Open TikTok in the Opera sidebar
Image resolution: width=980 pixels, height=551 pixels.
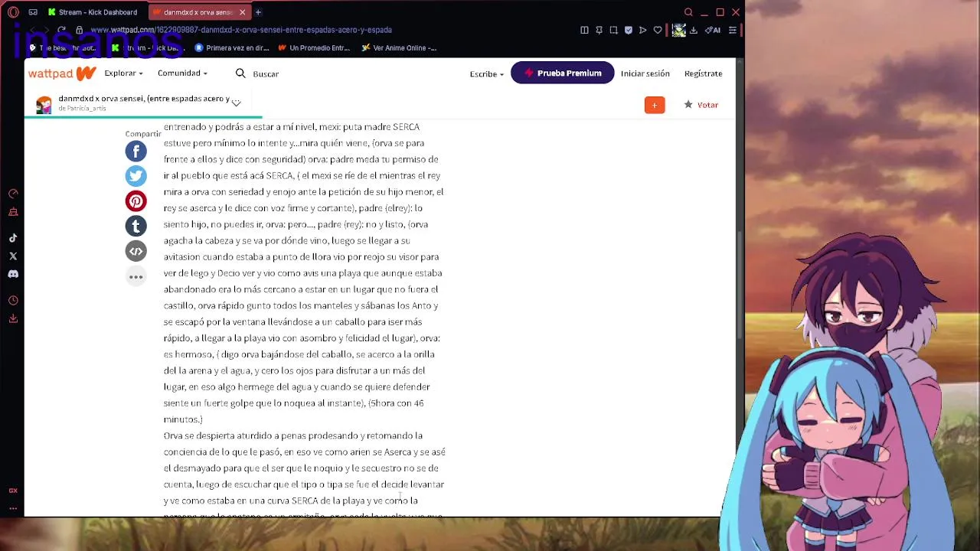13,238
